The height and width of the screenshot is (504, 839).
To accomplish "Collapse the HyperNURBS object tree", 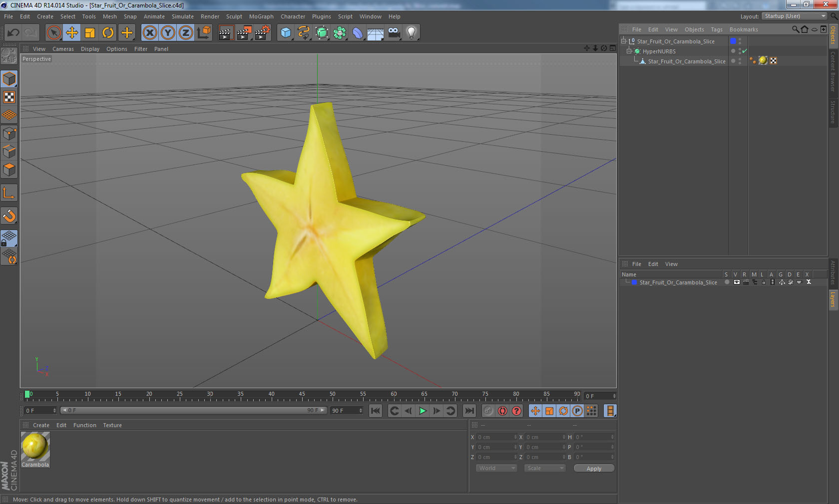I will (x=629, y=51).
